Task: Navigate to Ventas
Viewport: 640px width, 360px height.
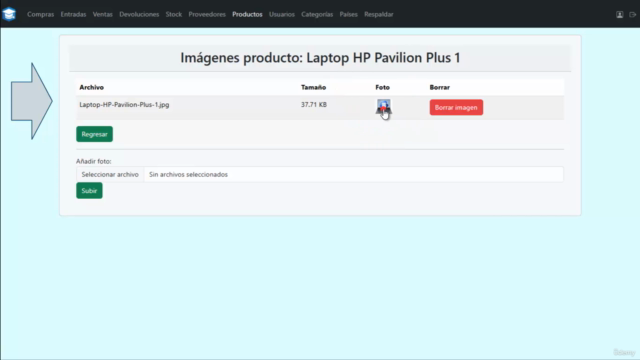Action: [102, 14]
